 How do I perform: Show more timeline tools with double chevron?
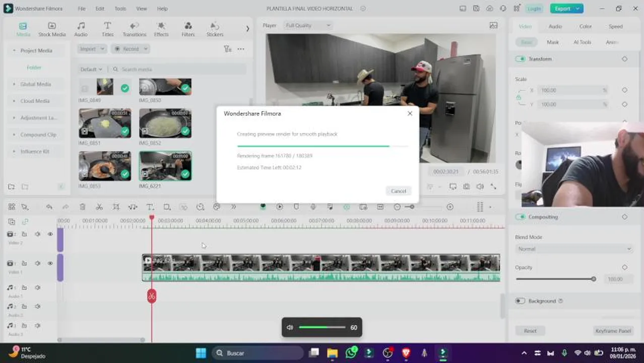[233, 207]
